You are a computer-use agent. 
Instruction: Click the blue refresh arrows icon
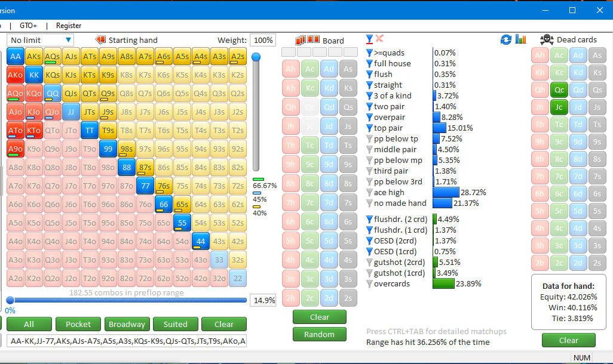coord(506,39)
